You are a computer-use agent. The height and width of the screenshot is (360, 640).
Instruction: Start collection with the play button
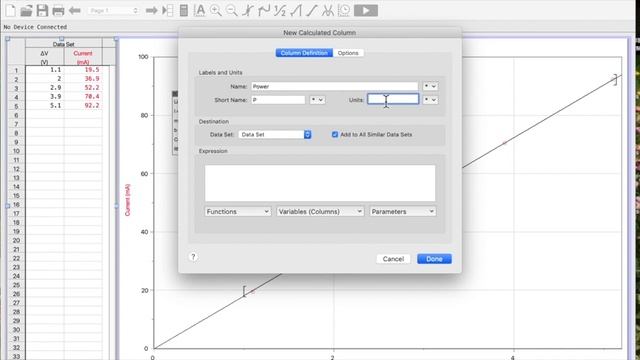point(366,10)
